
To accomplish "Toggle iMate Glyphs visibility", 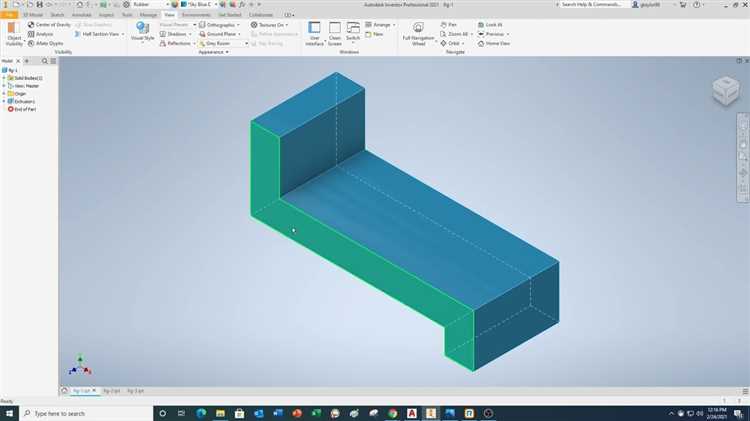I will pos(47,44).
